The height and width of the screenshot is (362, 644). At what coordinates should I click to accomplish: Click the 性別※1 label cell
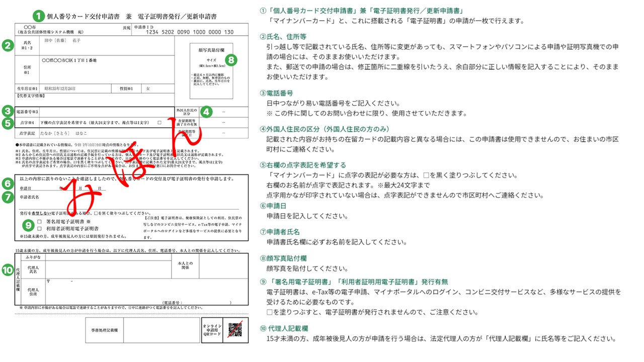(x=126, y=89)
